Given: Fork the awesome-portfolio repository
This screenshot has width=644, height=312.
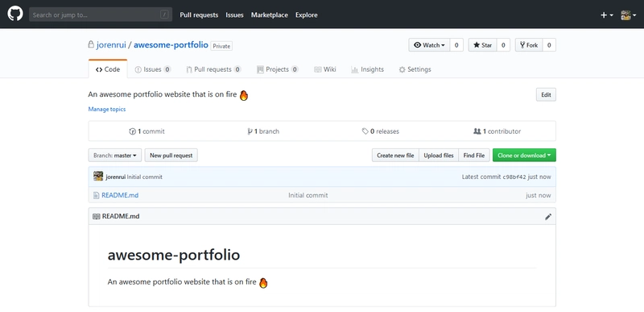Looking at the screenshot, I should (529, 45).
